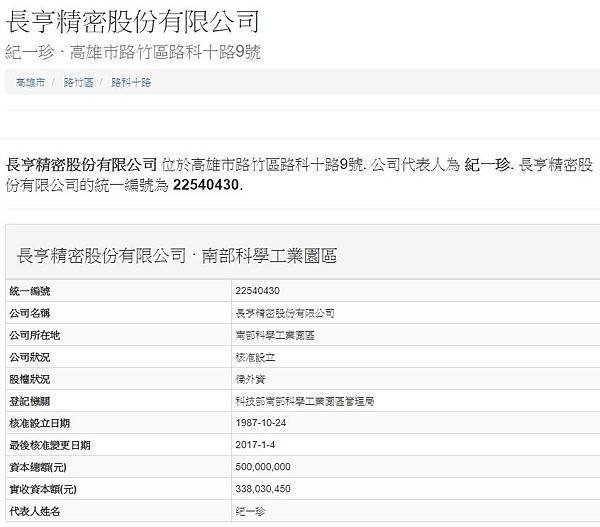The image size is (600, 527).
Task: Click the bold 22540430 number in paragraph
Action: (206, 185)
